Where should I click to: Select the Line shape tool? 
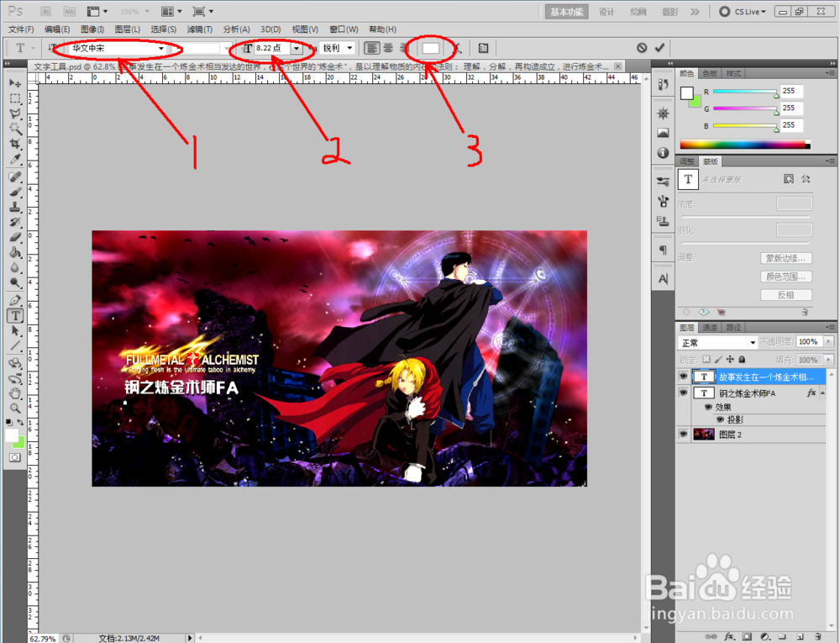[x=15, y=345]
